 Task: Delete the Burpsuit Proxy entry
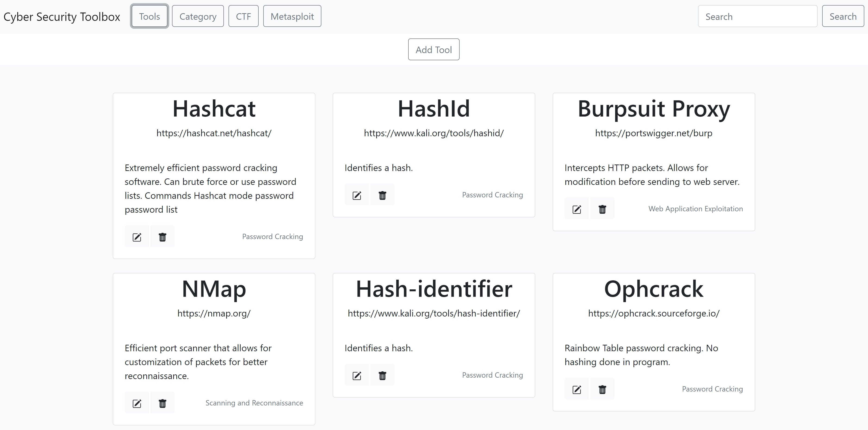point(602,209)
